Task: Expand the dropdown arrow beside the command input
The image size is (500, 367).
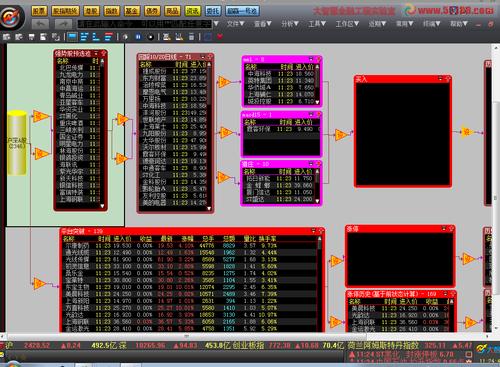Action: click(x=216, y=24)
